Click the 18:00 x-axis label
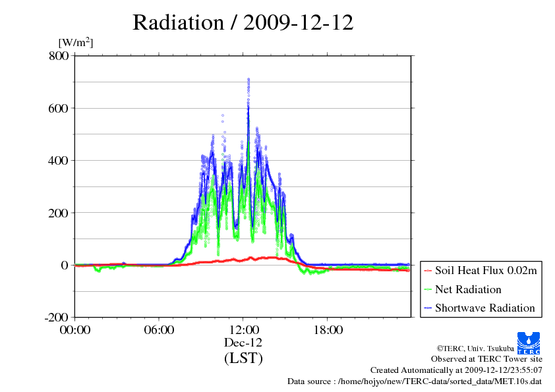Viewport: 555px width, 392px height. pos(328,330)
